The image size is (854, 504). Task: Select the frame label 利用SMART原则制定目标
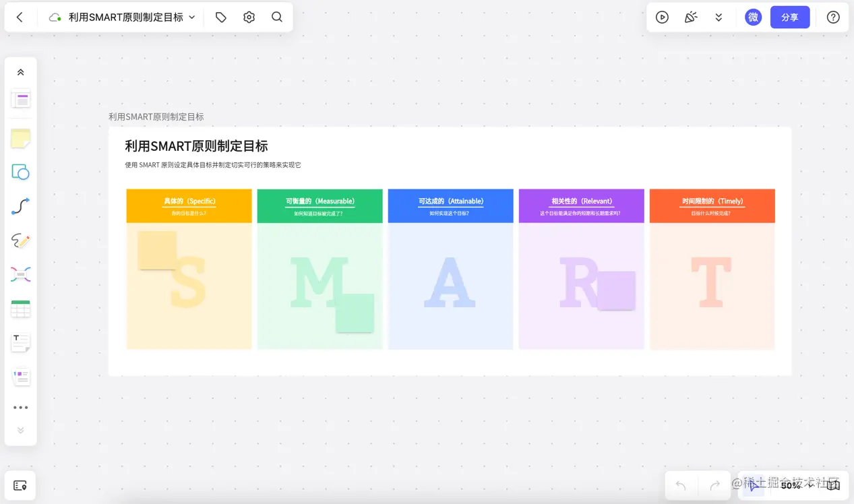tap(156, 117)
